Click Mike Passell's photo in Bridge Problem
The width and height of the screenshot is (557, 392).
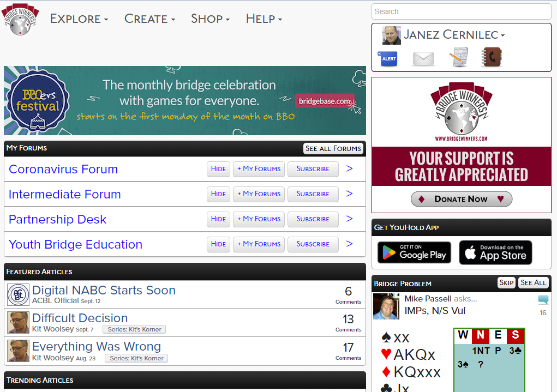(x=386, y=306)
